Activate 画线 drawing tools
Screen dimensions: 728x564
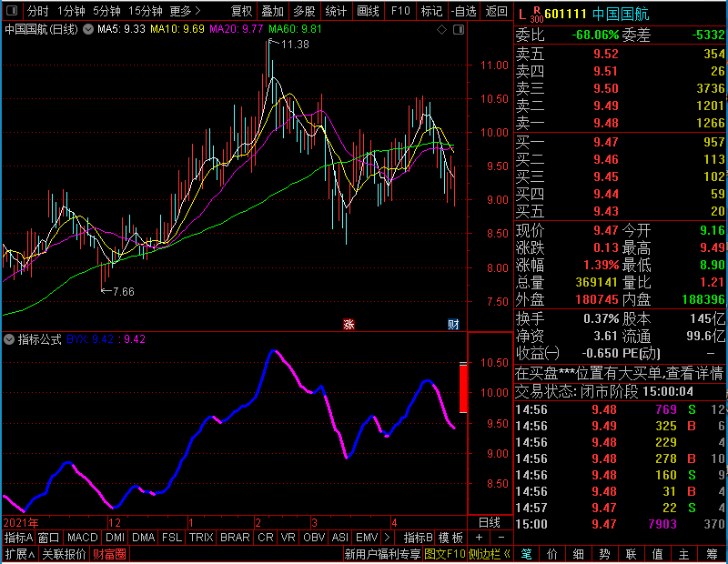[x=368, y=11]
